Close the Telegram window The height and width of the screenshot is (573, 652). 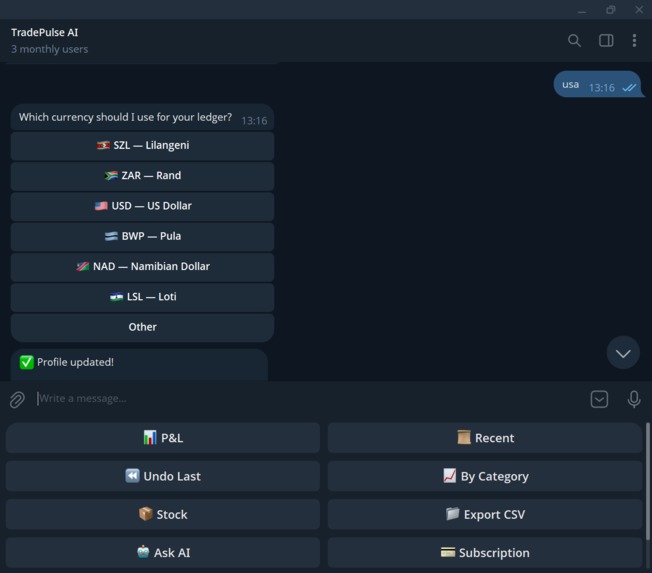point(639,10)
